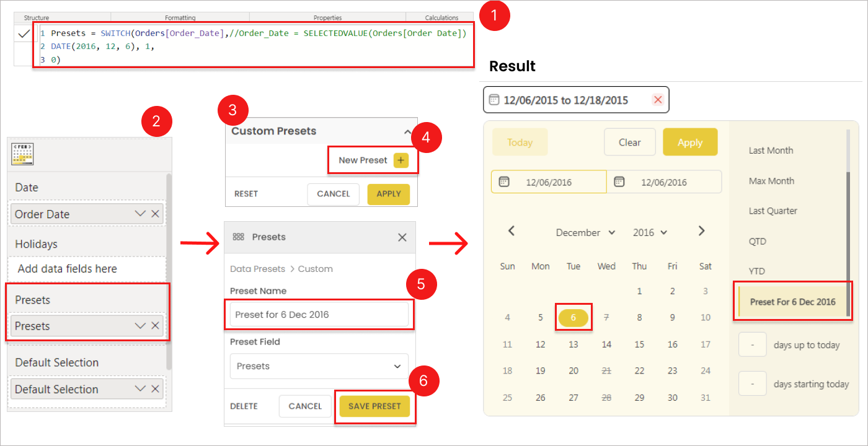Click the Preset Name input field

click(x=319, y=315)
